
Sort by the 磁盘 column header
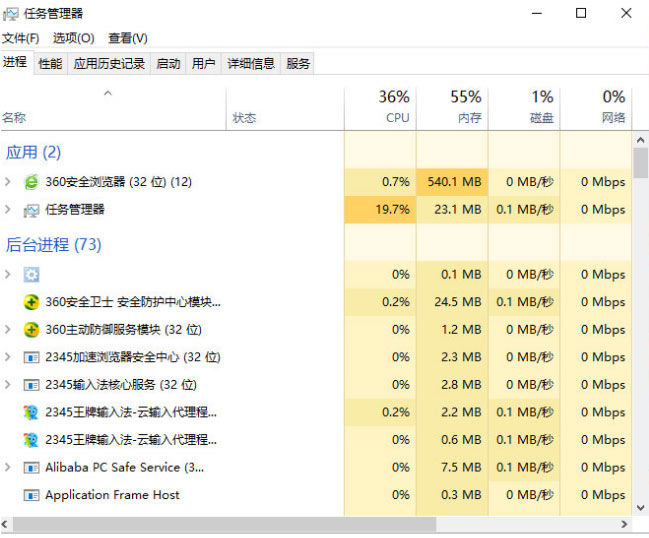(x=524, y=108)
